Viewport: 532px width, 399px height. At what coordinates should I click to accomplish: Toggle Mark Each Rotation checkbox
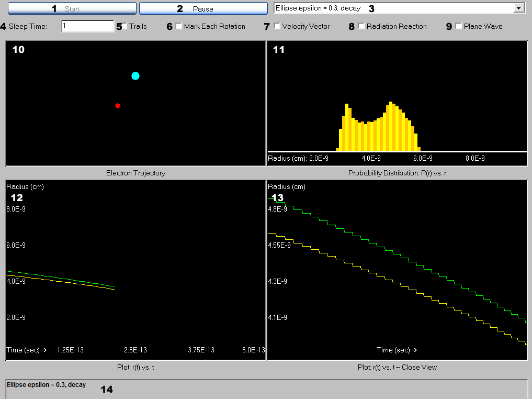coord(178,26)
